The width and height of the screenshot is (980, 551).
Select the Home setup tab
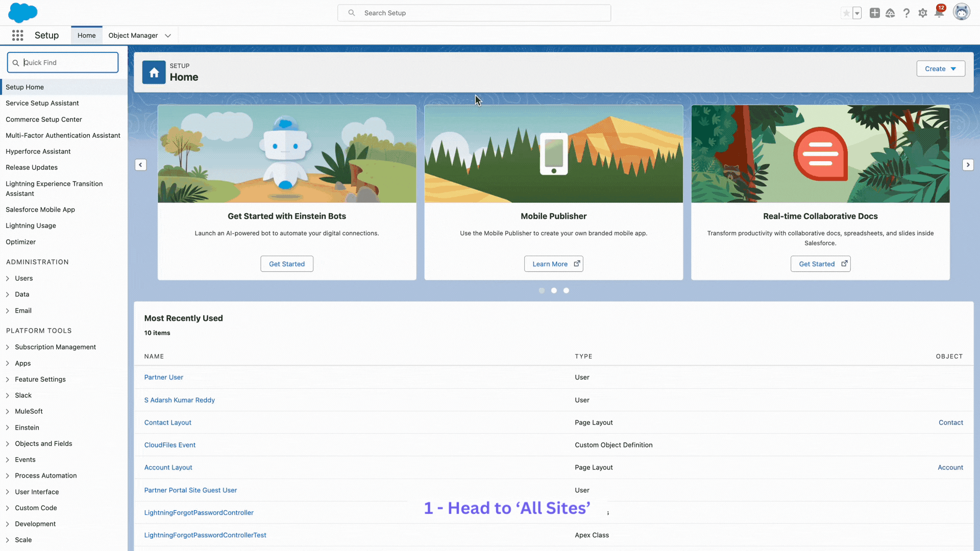coord(86,35)
